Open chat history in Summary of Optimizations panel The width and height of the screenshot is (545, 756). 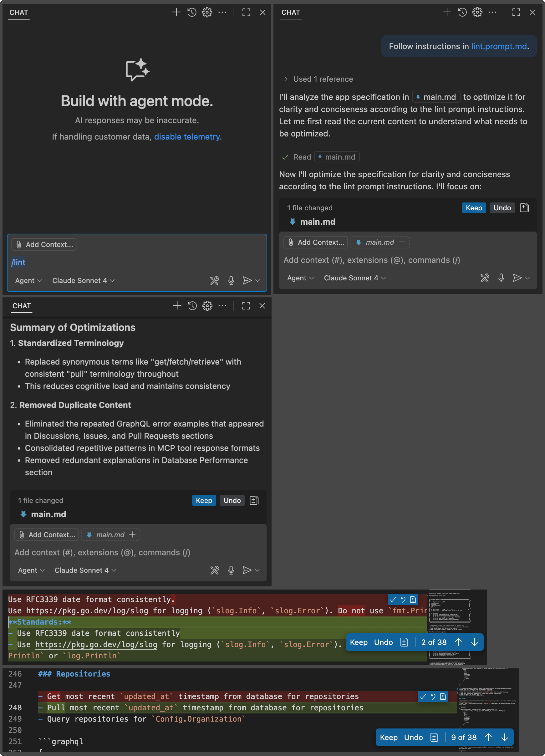coord(192,306)
